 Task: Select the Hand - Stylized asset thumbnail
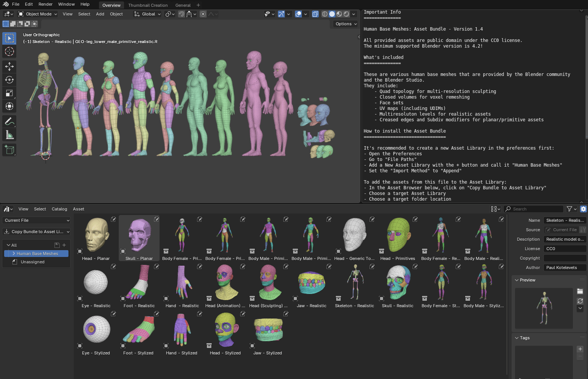tap(182, 329)
